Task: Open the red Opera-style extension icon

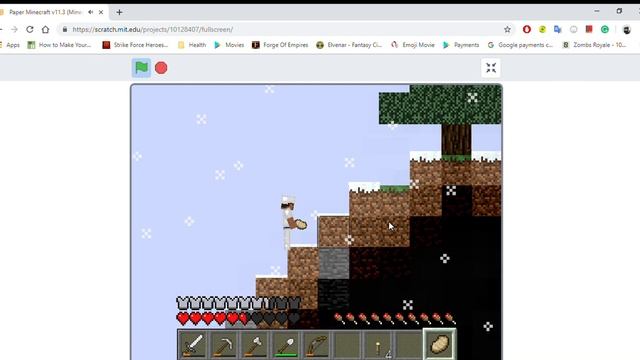Action: coord(527,29)
